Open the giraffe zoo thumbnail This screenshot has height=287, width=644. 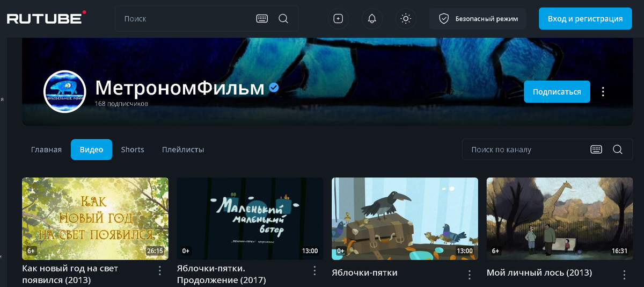[x=560, y=219]
